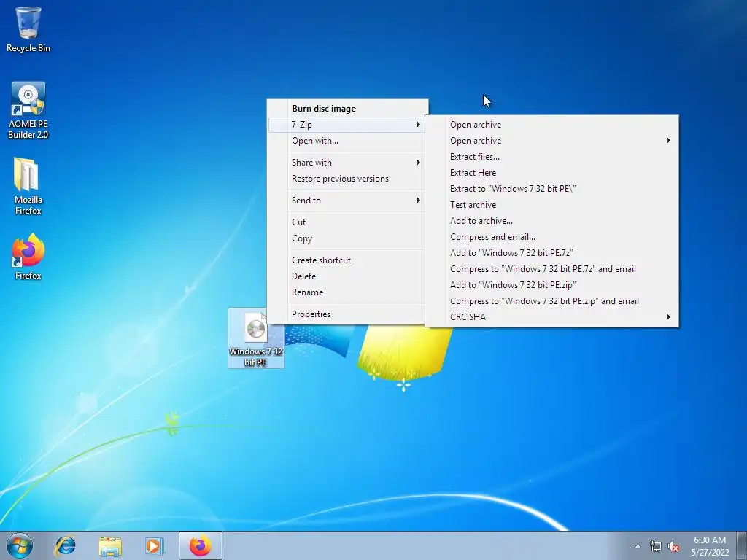Choose Create shortcut
Screen dimensions: 747x560
(x=347, y=260)
